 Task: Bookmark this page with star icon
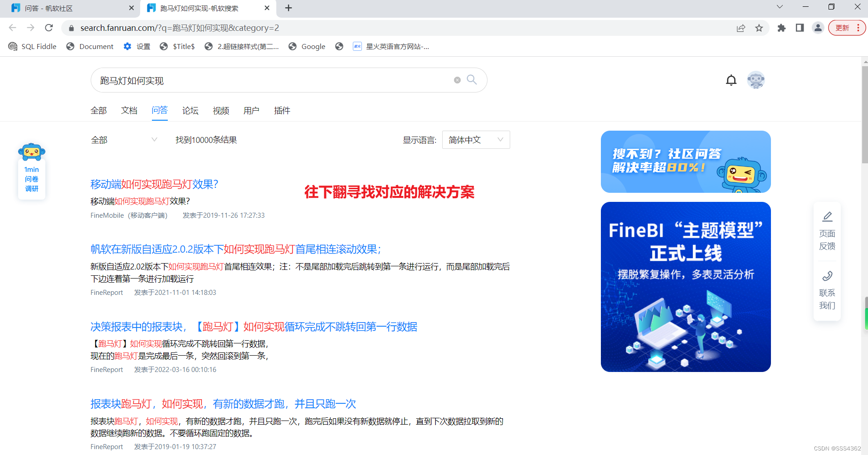759,28
